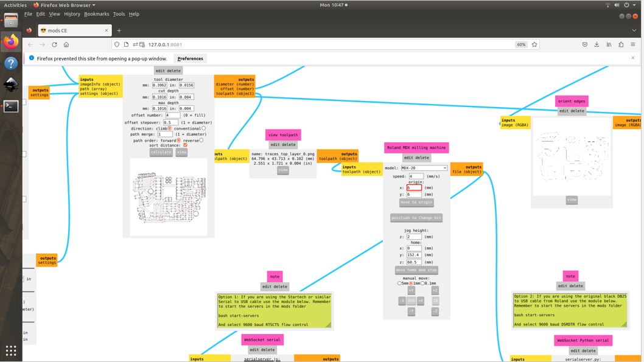Viewport: 644px width, 362px height.
Task: Launch Inkscape from the dock
Action: pos(11,85)
